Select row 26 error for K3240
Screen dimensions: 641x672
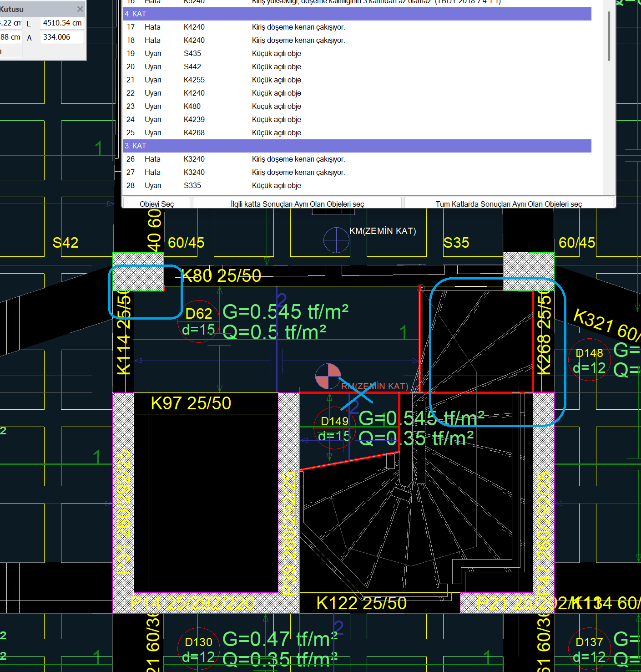click(x=298, y=159)
